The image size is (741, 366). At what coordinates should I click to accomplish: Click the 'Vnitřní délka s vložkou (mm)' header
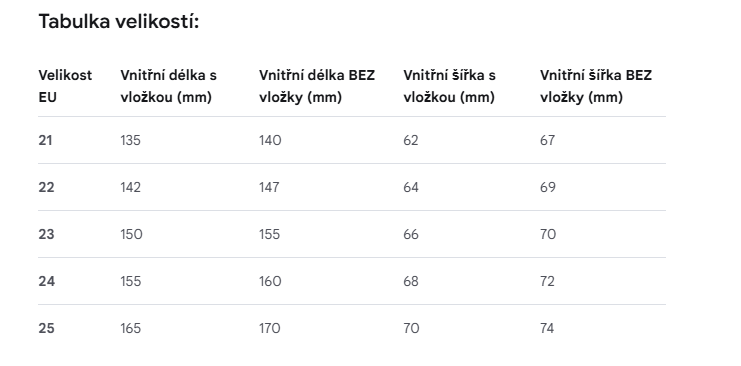[x=168, y=86]
